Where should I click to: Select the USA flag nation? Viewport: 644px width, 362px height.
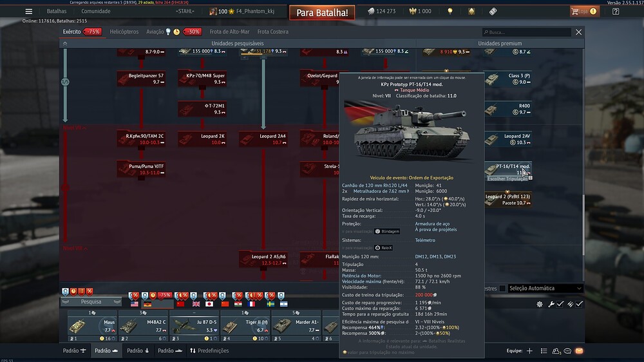(x=135, y=304)
